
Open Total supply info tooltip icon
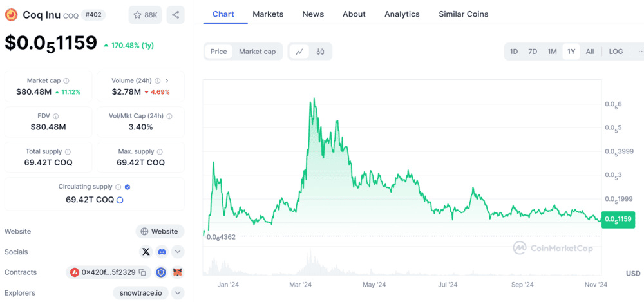[68, 151]
